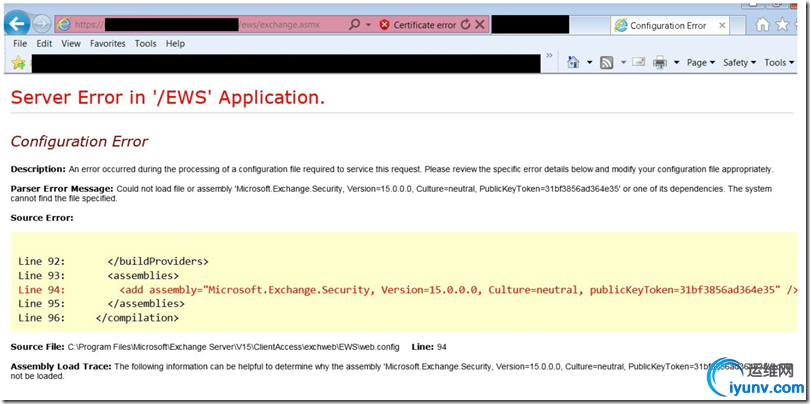Open the Tools command bar menu
This screenshot has width=810, height=404.
779,63
